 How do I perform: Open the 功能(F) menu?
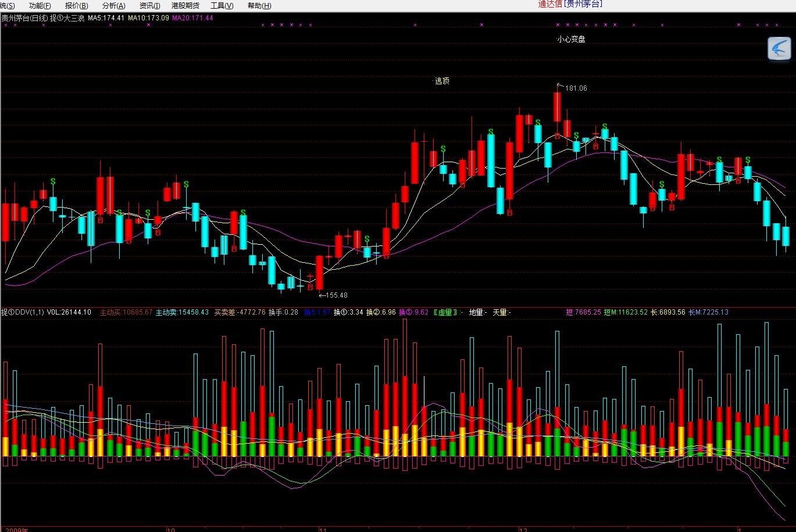pyautogui.click(x=40, y=6)
